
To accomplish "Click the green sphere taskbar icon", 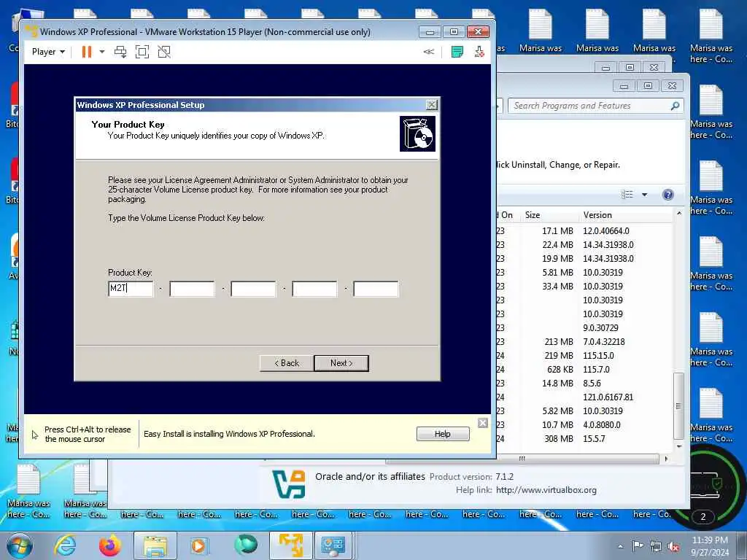I will coord(245,545).
